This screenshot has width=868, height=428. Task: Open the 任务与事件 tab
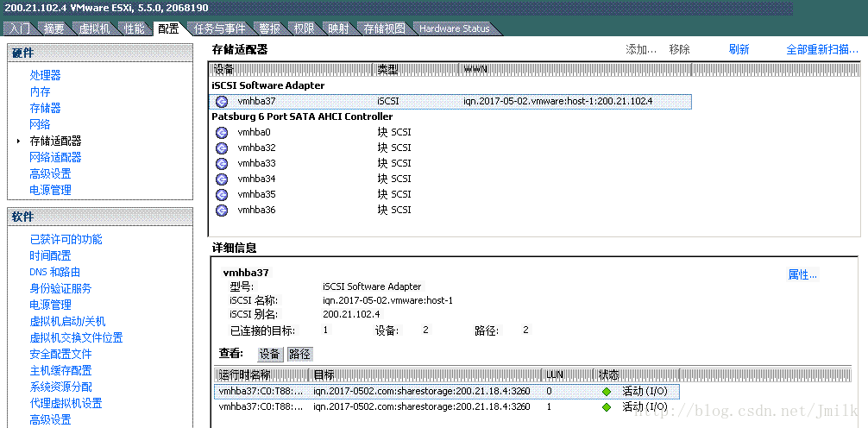pos(220,28)
